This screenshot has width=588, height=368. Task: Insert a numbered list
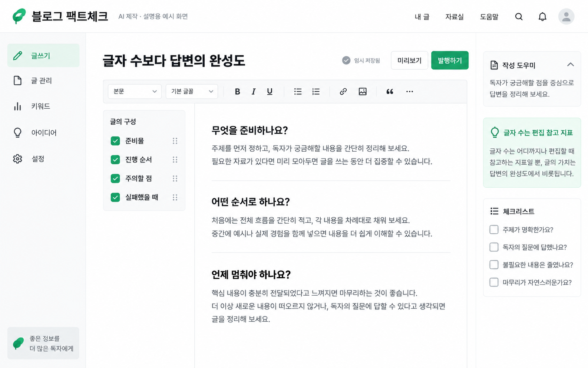click(x=316, y=91)
